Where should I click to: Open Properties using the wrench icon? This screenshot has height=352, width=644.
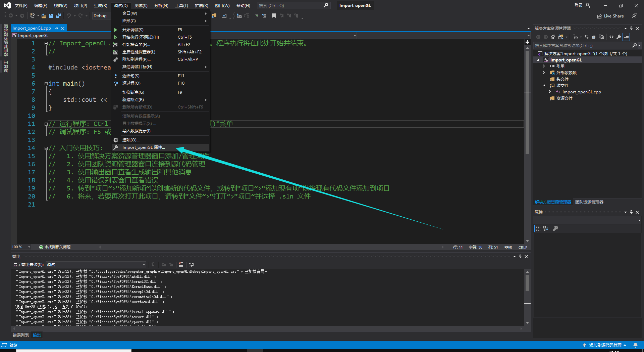(619, 37)
